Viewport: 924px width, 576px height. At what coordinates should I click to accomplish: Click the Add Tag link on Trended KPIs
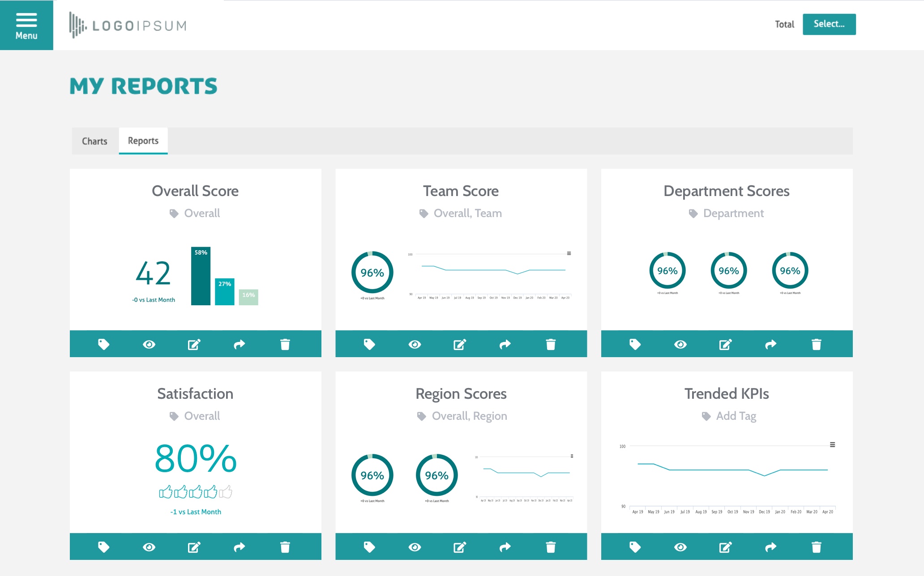tap(736, 416)
